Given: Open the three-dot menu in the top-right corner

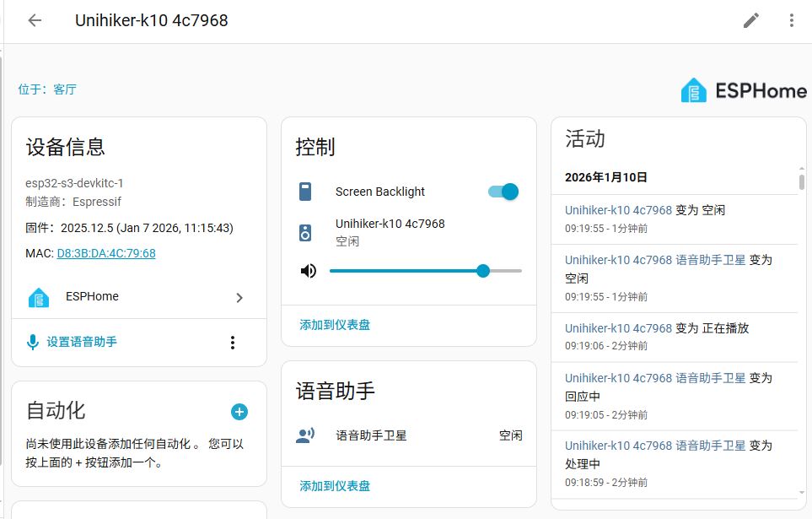Looking at the screenshot, I should click(x=791, y=20).
